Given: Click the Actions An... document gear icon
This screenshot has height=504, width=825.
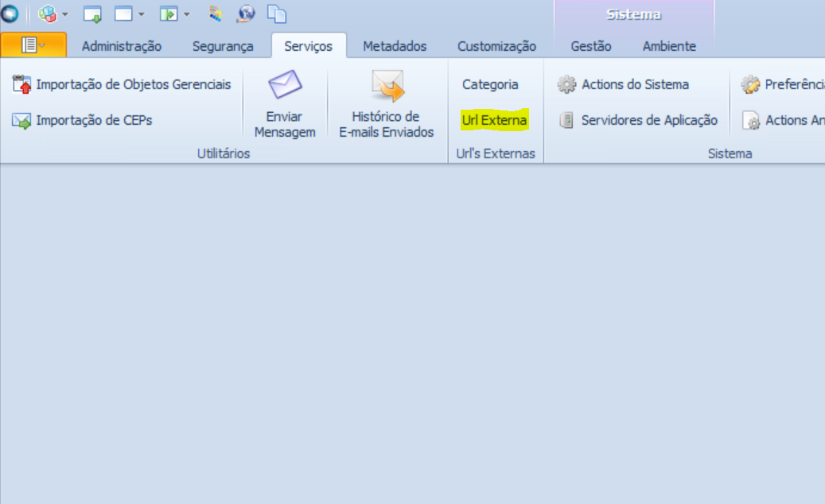Looking at the screenshot, I should [x=751, y=120].
